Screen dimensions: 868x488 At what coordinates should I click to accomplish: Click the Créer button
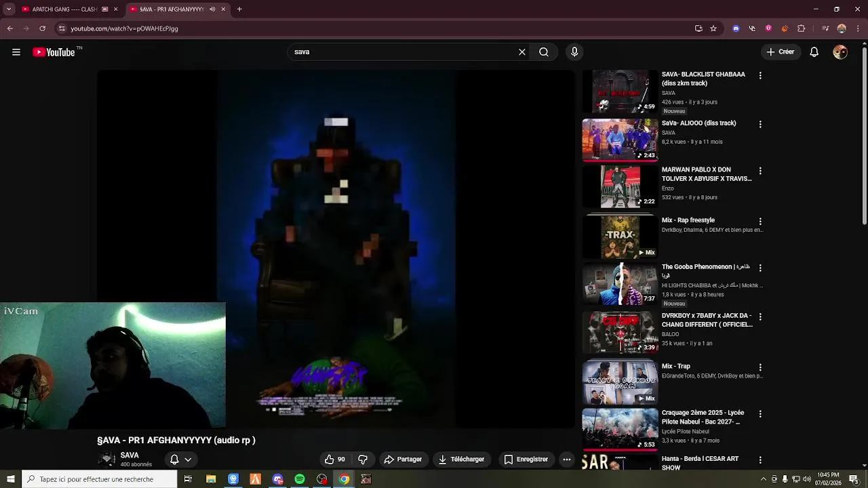780,52
